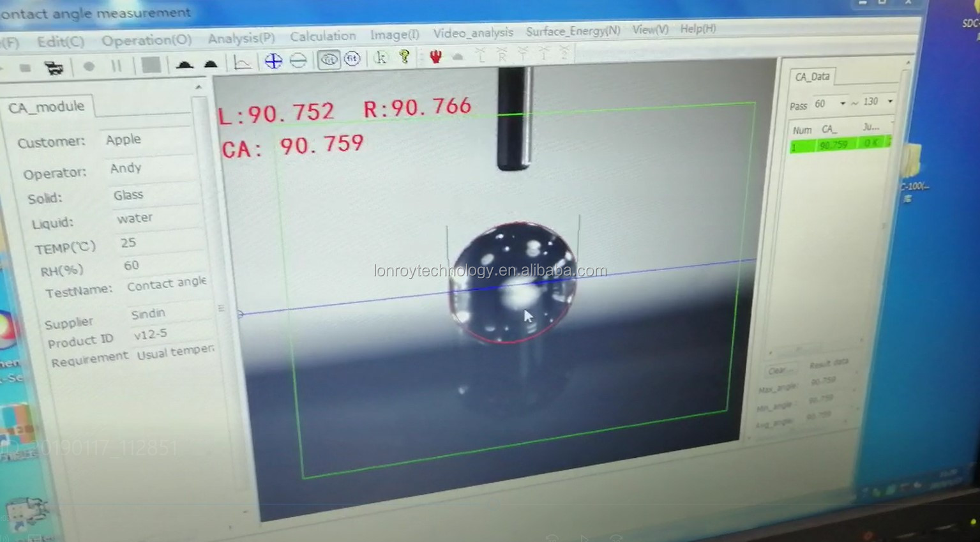
Task: Start recording with the red record icon
Action: tap(89, 66)
